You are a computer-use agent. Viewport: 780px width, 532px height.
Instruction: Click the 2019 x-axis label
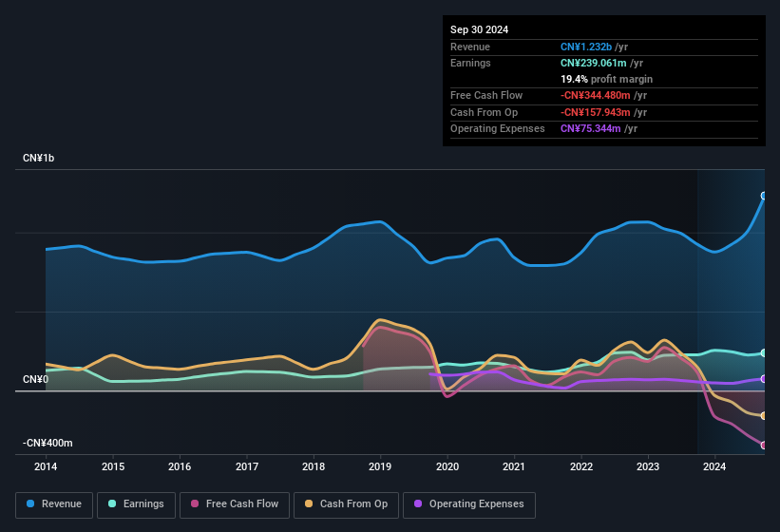click(380, 466)
